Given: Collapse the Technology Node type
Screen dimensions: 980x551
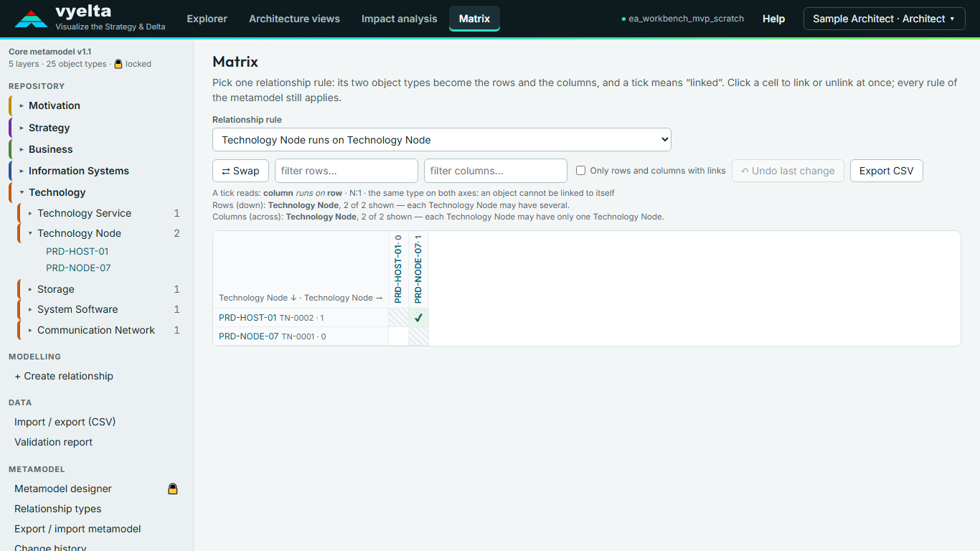Looking at the screenshot, I should click(x=30, y=233).
